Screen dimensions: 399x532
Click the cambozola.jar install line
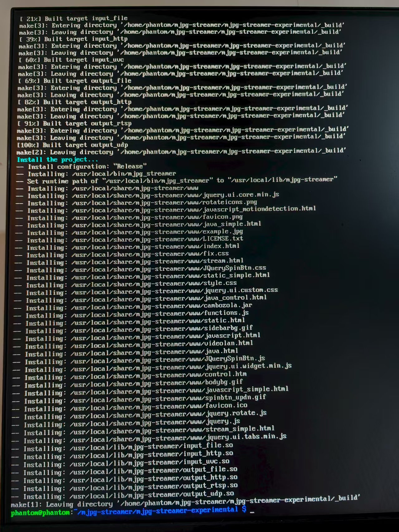133,307
